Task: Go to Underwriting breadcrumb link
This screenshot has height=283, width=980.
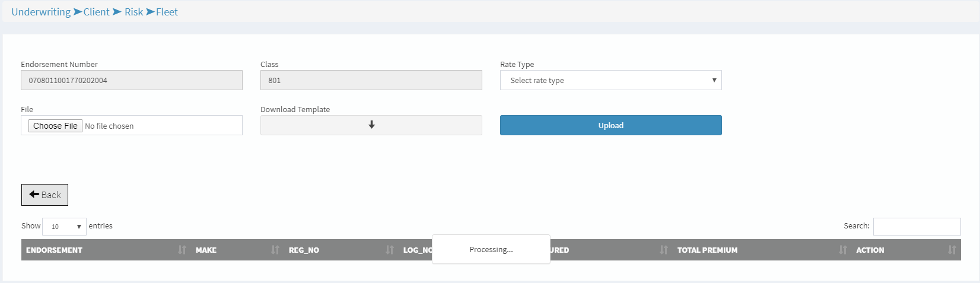Action: point(41,12)
